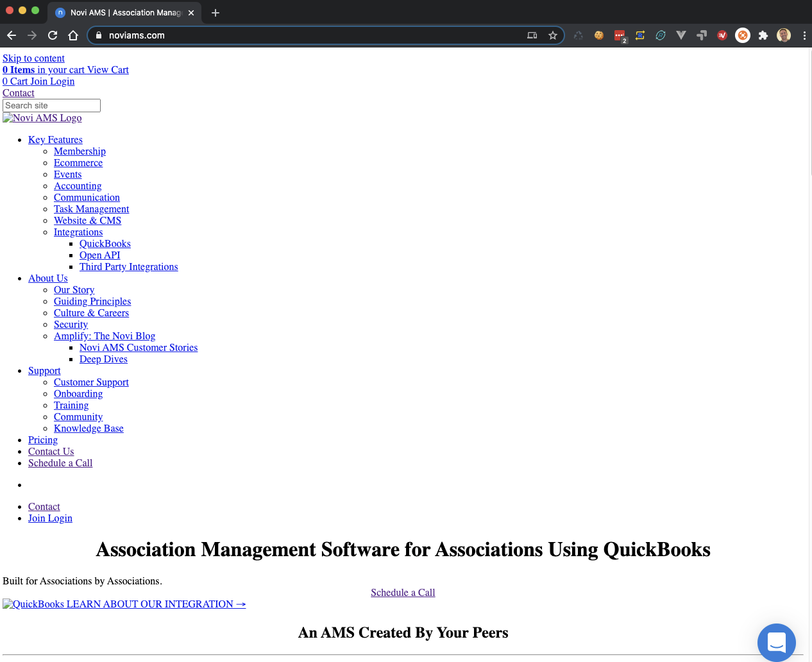Select the Novi AMS tab
The image size is (812, 662).
tap(126, 13)
